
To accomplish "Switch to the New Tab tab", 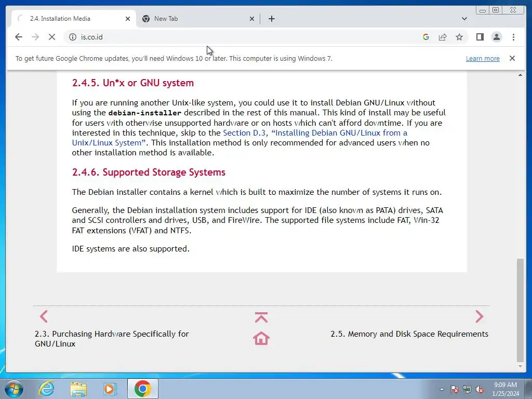I will [x=198, y=19].
